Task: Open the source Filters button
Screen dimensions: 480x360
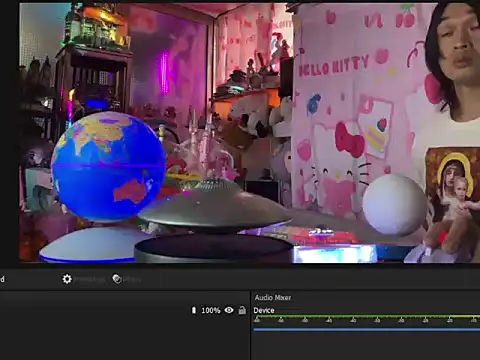Action: 127,279
